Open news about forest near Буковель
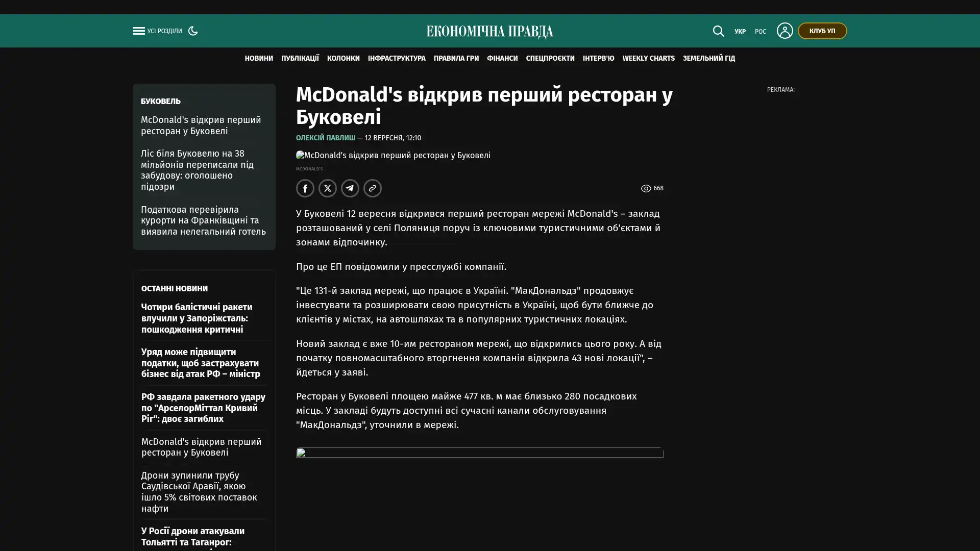 tap(198, 170)
